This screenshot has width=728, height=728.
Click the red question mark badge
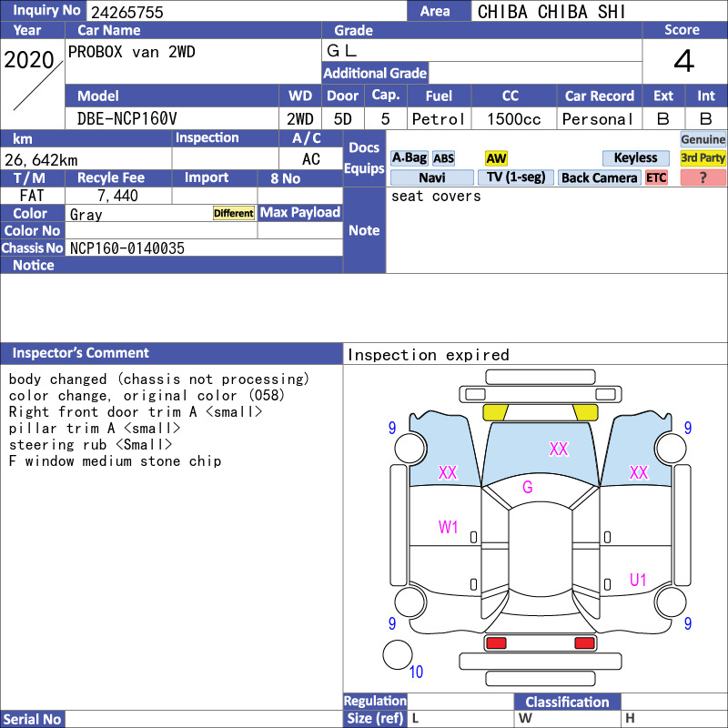click(703, 177)
